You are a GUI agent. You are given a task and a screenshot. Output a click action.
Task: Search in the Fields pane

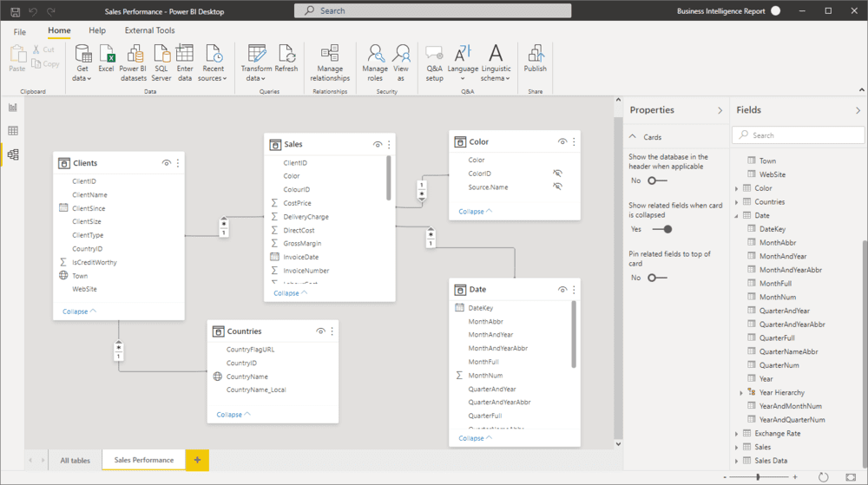tap(799, 135)
